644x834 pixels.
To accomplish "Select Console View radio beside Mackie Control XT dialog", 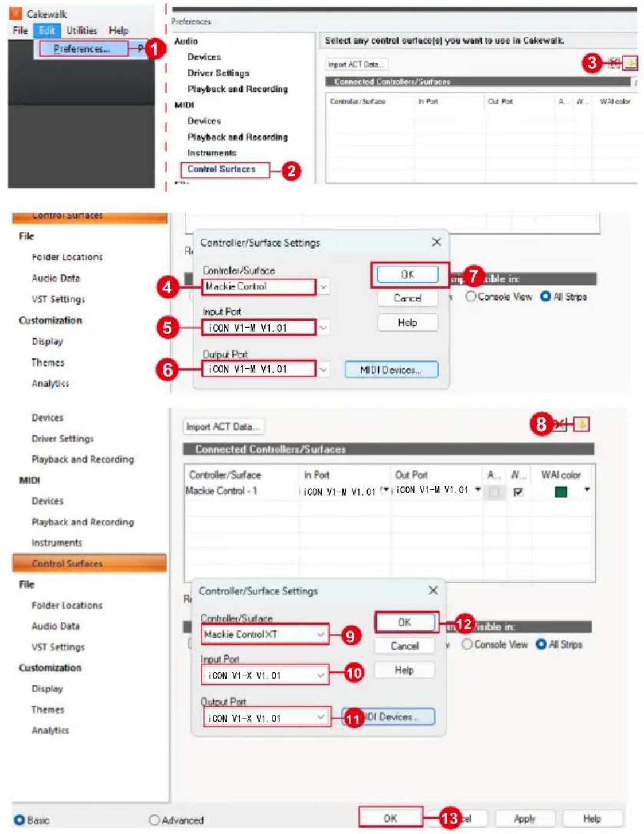I will (x=467, y=644).
